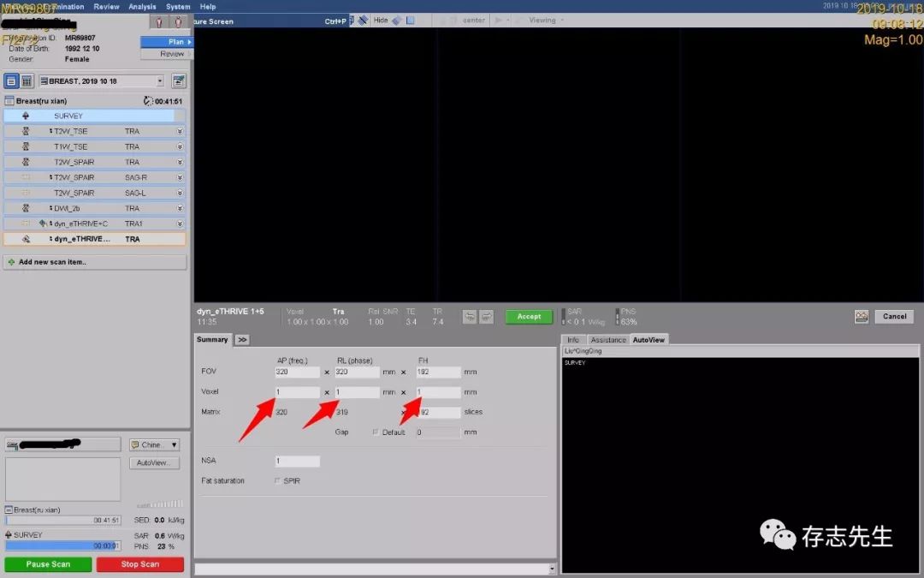This screenshot has height=578, width=924.
Task: Click the status icon on T1W_TSE row
Action: point(26,146)
